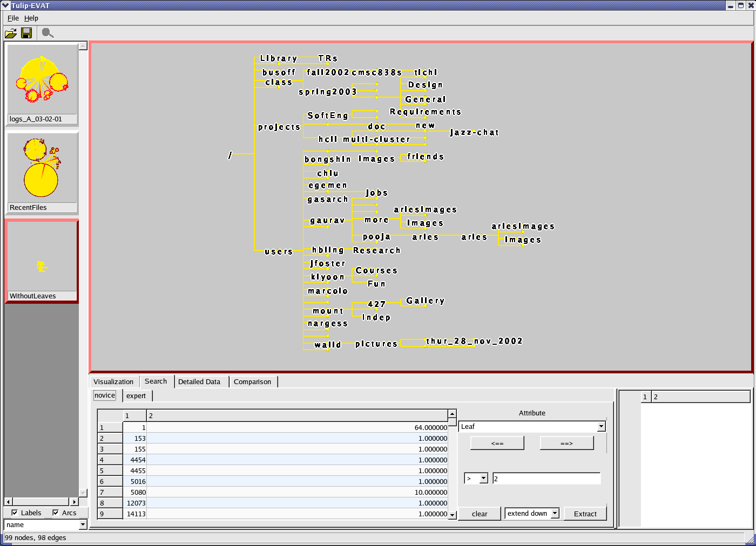The height and width of the screenshot is (546, 756).
Task: Open the File menu
Action: [13, 18]
